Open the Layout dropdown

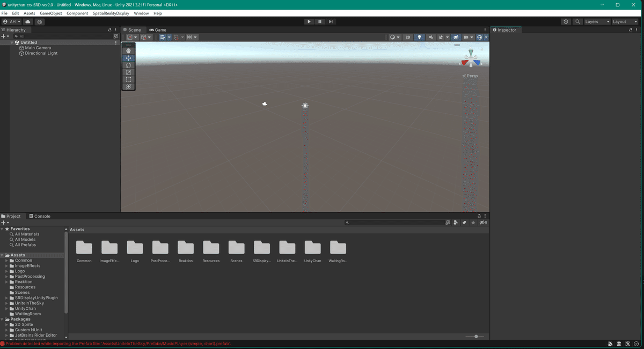tap(624, 21)
